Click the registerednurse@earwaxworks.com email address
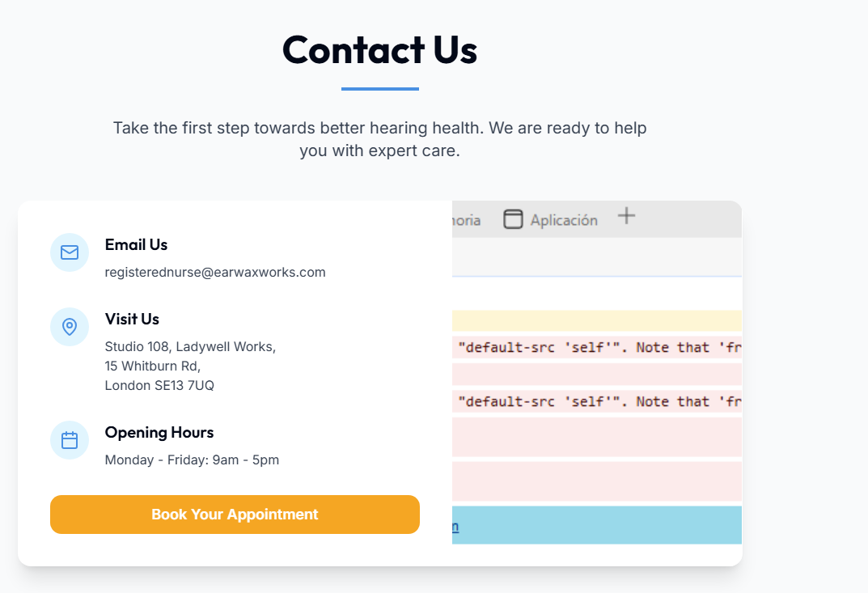 coord(215,273)
